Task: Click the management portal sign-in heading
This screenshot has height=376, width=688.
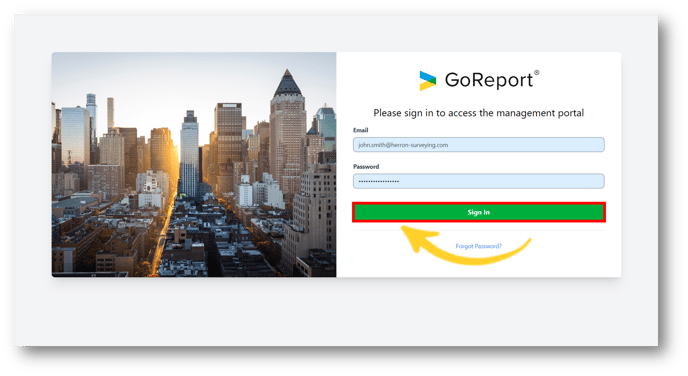Action: [x=478, y=113]
